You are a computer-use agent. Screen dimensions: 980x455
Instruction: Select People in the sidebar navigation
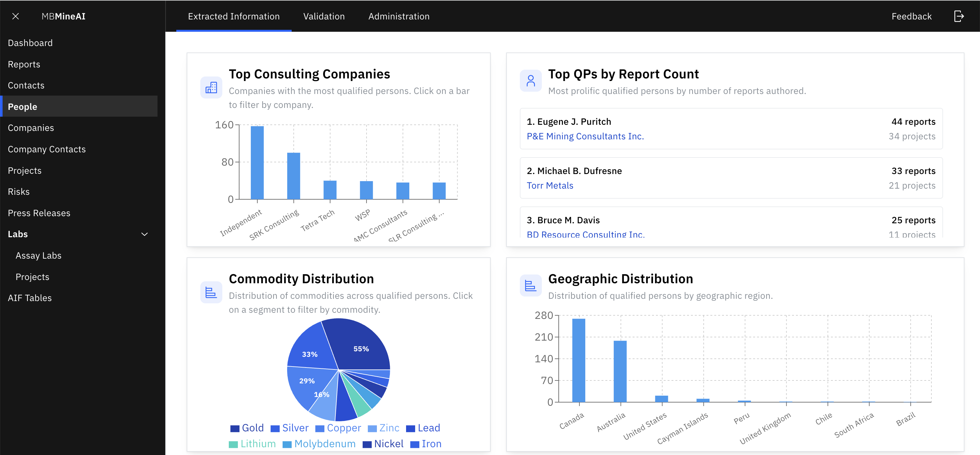tap(22, 107)
